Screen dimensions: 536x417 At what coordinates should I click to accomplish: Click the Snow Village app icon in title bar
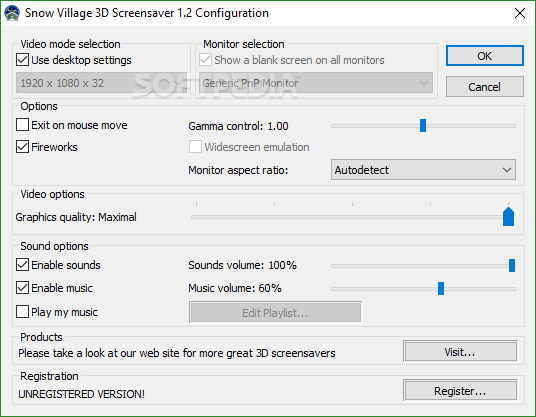pyautogui.click(x=12, y=13)
